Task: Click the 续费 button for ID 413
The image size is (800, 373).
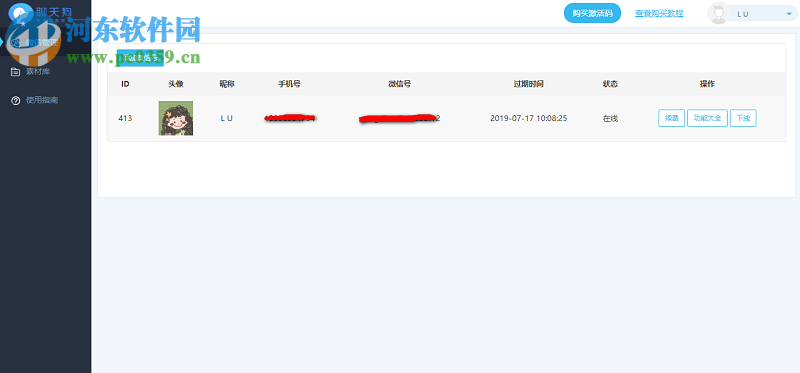Action: coord(671,118)
